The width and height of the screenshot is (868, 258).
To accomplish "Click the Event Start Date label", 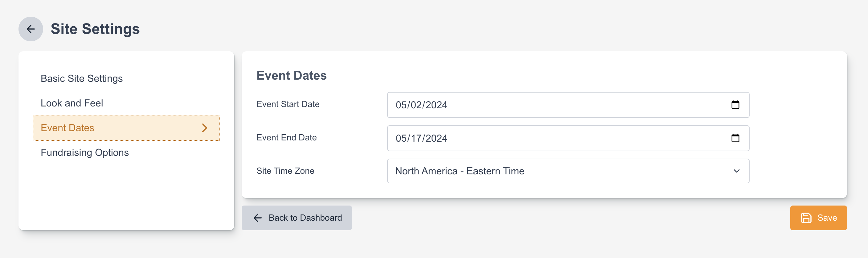I will [x=288, y=104].
